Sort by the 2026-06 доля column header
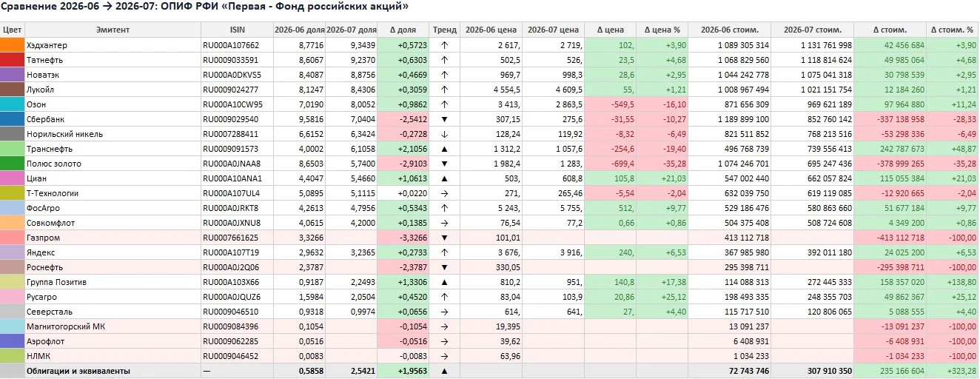This screenshot has width=980, height=379. tap(299, 30)
